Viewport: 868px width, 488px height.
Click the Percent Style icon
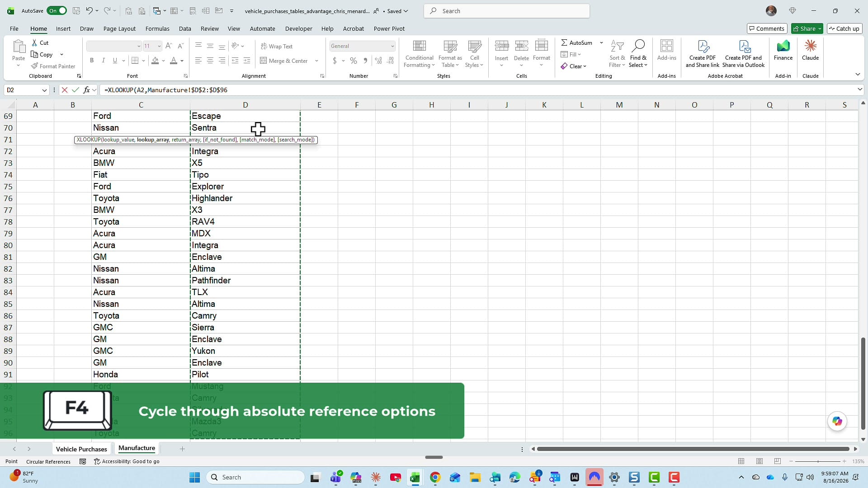[354, 61]
